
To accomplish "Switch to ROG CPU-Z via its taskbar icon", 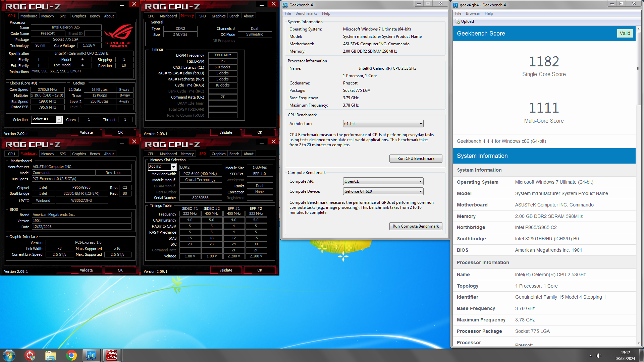I will (x=112, y=355).
